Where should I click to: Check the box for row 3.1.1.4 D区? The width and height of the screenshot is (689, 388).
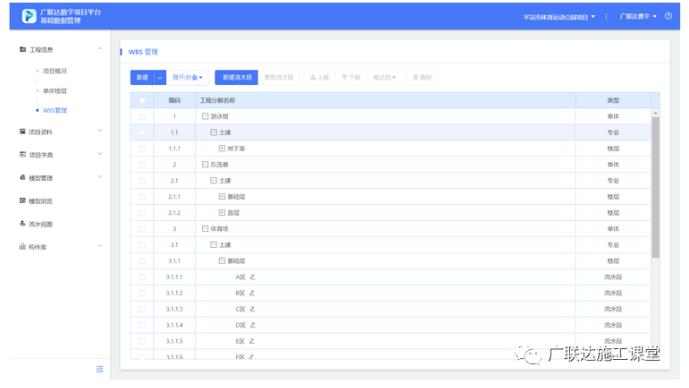[142, 325]
